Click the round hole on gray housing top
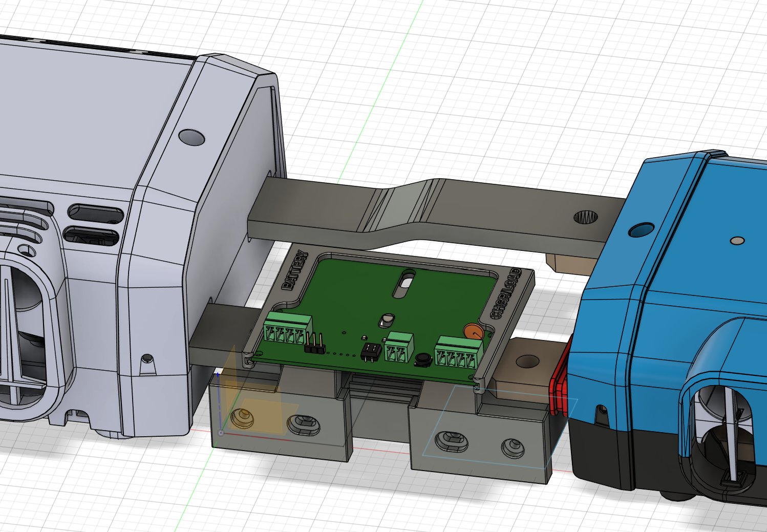The image size is (767, 532). tap(191, 137)
